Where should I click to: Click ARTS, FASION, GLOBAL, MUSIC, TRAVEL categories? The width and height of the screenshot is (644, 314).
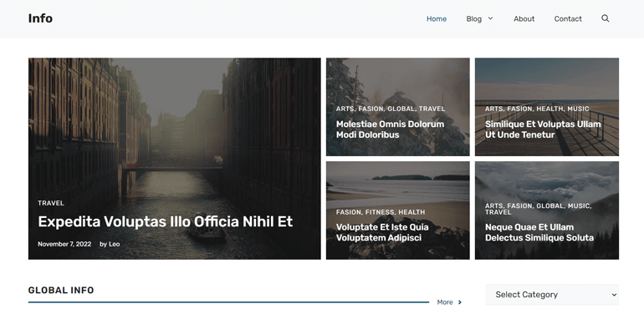coord(538,209)
